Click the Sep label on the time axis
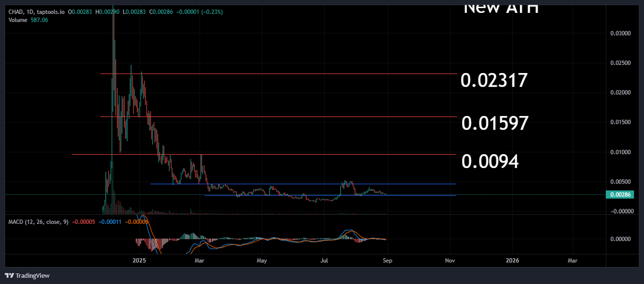Image resolution: width=644 pixels, height=284 pixels. [x=386, y=260]
